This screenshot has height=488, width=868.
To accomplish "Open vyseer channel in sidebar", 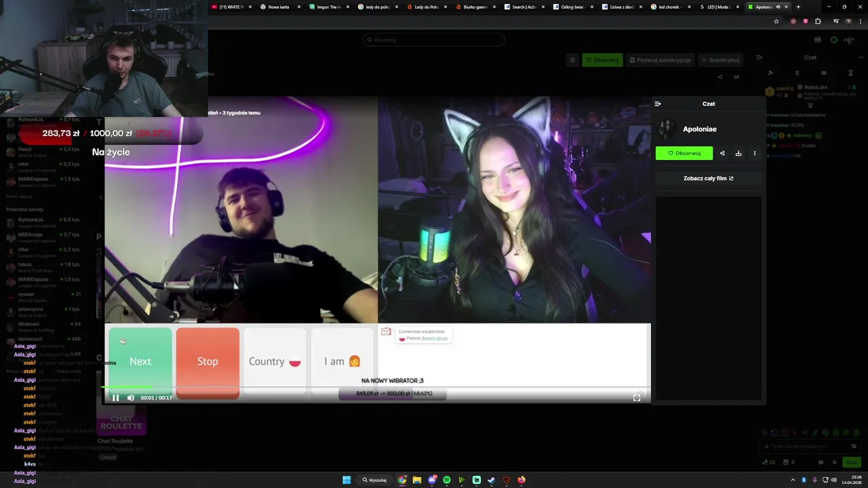I will (x=43, y=297).
